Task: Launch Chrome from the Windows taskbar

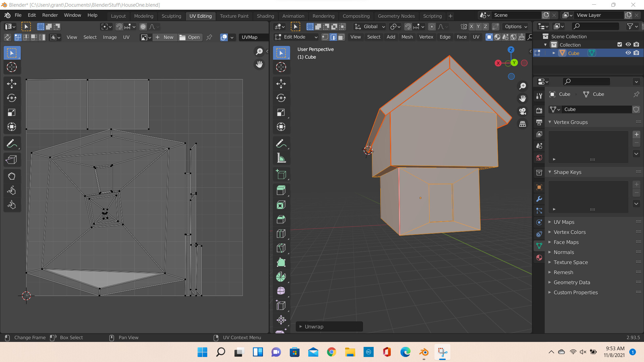Action: [x=331, y=352]
